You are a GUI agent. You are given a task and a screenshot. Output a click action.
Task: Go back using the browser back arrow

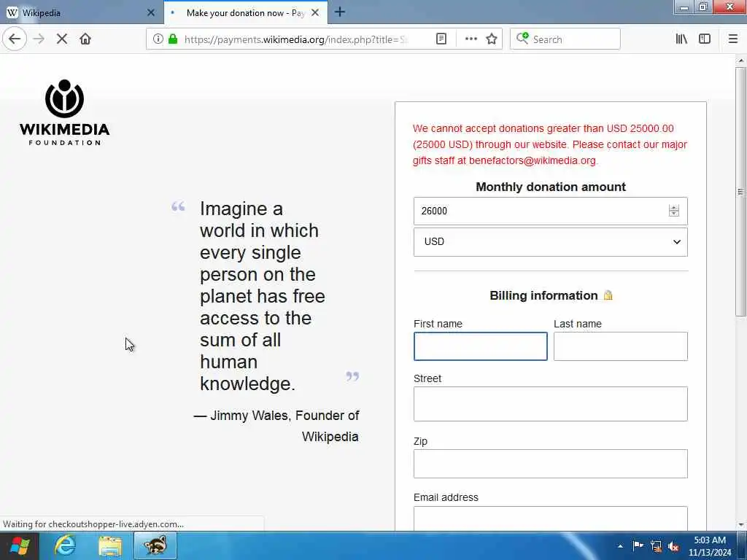[15, 39]
